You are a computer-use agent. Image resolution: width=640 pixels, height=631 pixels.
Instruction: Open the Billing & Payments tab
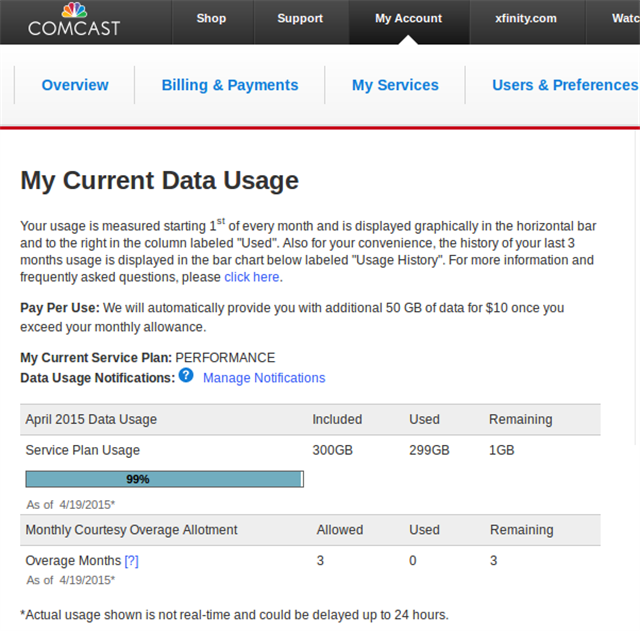[230, 85]
